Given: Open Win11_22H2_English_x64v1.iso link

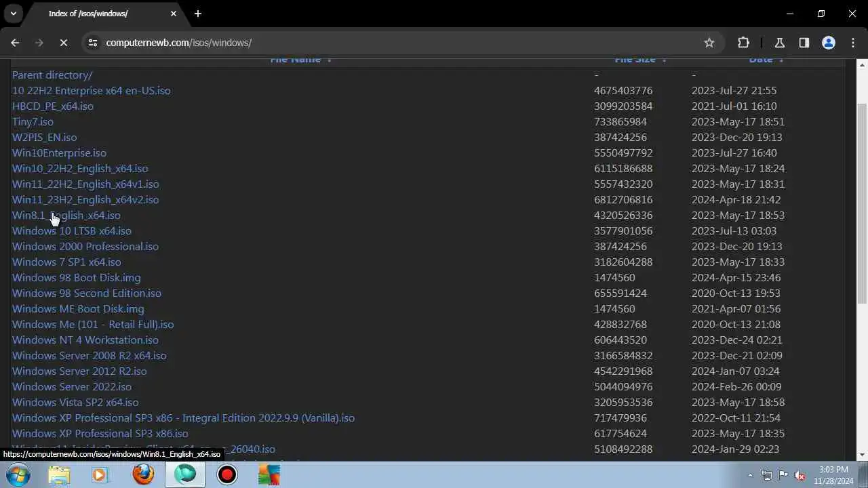Looking at the screenshot, I should (85, 184).
